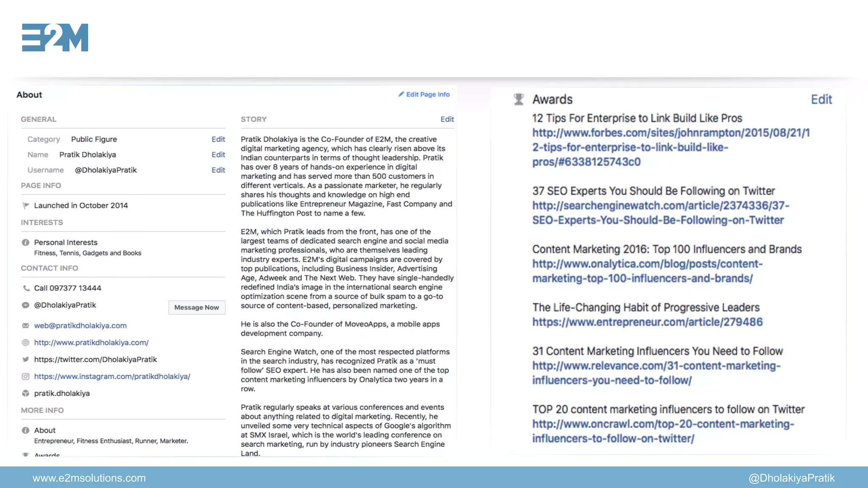Open the instagram.com/pratikdholakiya link
The image size is (868, 488).
[x=112, y=376]
